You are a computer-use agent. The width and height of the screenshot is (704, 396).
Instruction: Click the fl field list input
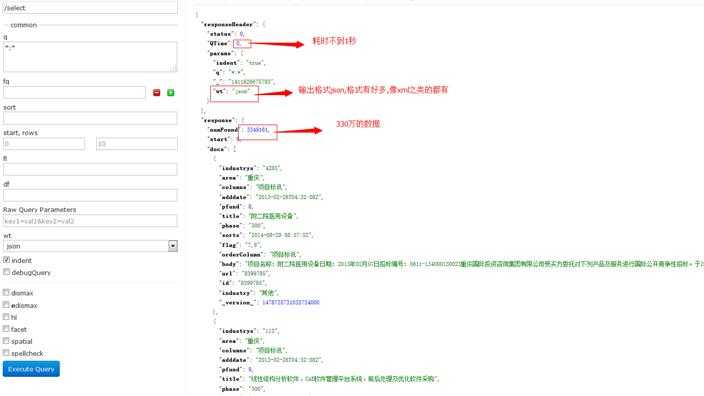tap(90, 169)
